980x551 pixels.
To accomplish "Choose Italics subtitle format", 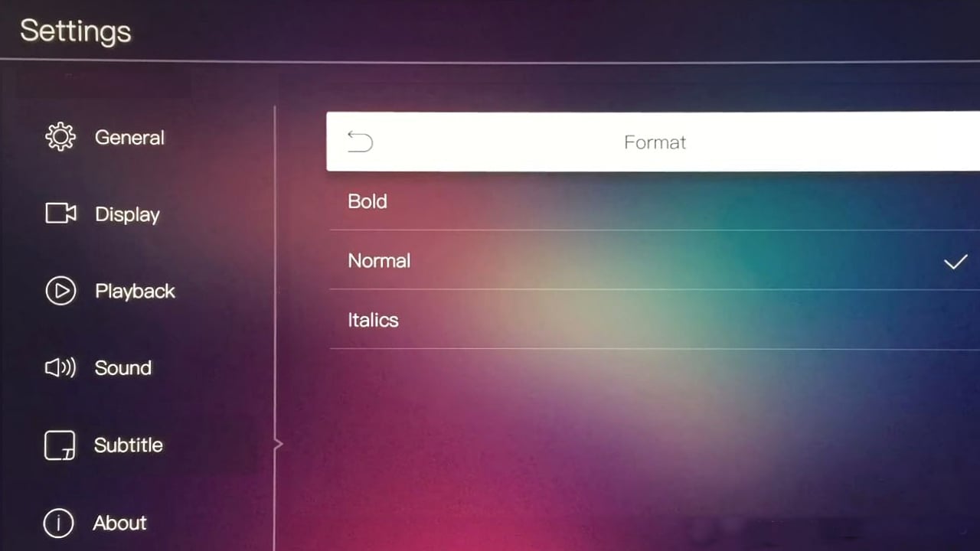I will [x=655, y=320].
